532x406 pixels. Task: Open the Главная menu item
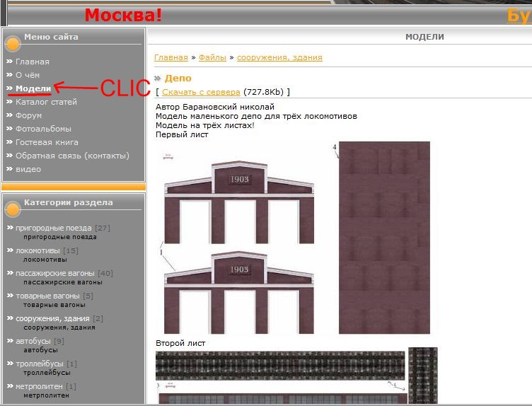point(32,62)
